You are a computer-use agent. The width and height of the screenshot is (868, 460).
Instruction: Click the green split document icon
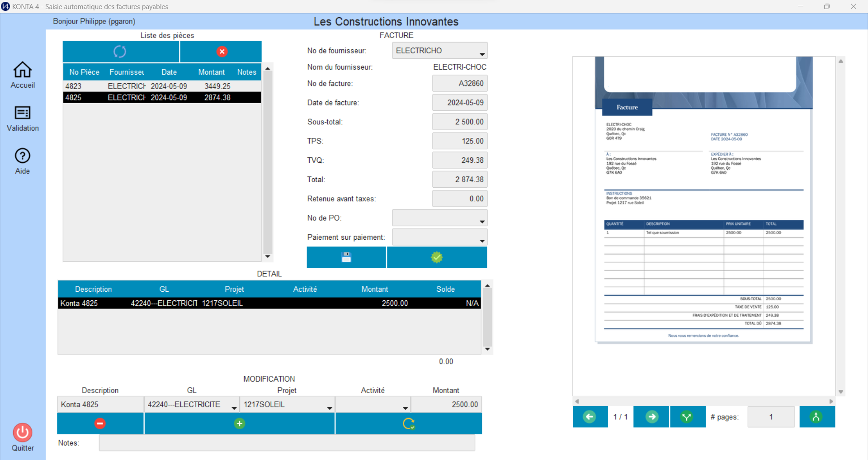(687, 417)
